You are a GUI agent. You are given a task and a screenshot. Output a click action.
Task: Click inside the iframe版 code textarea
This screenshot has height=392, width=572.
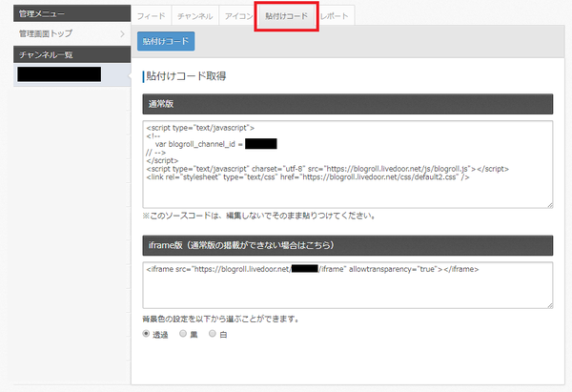tap(348, 285)
